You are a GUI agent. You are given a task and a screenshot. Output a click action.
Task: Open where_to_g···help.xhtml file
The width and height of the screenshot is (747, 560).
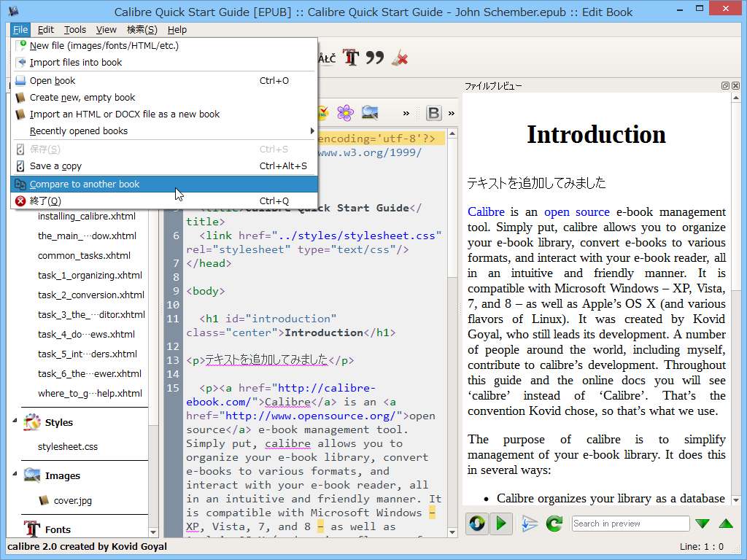tap(90, 393)
